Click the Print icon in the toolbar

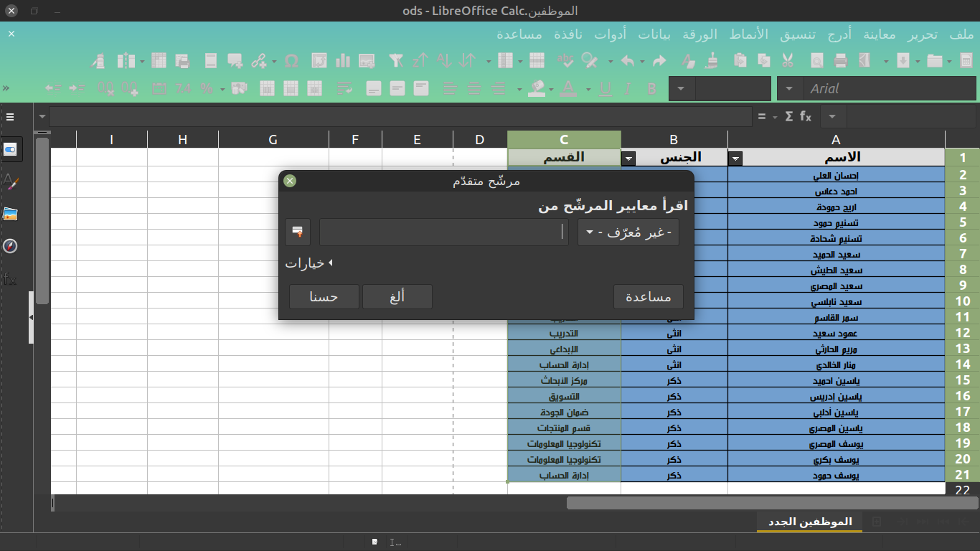click(841, 61)
